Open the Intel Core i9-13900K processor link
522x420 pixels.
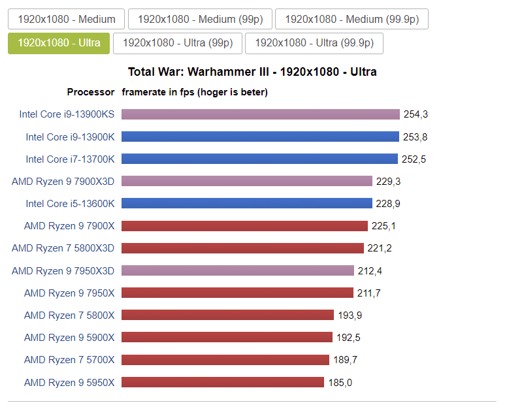tap(70, 137)
